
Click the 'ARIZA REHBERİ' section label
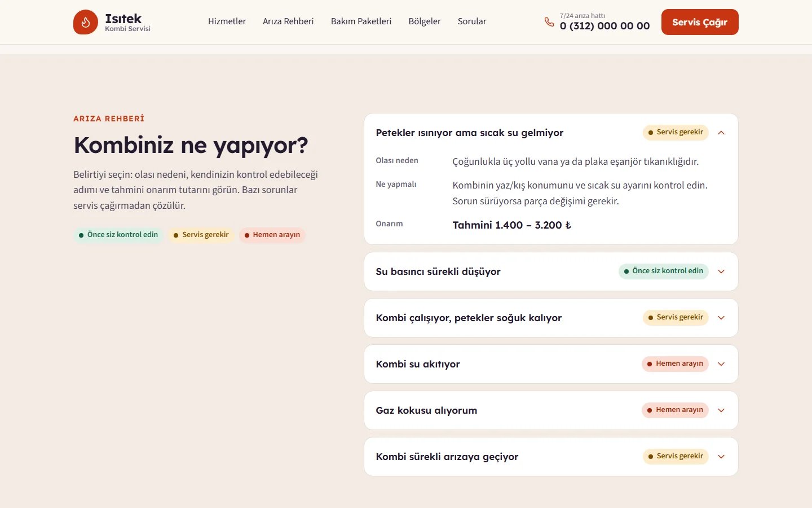109,119
